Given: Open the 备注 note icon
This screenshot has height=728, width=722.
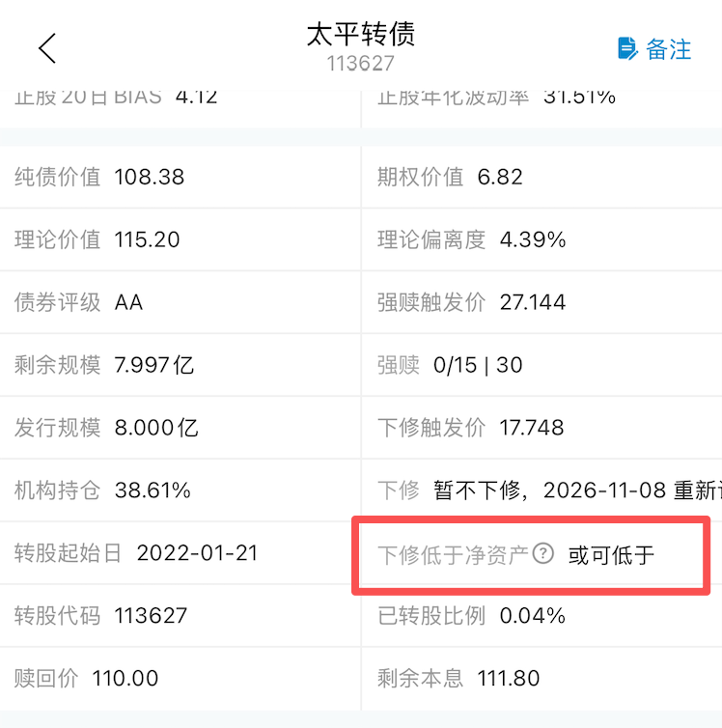Looking at the screenshot, I should click(x=629, y=48).
